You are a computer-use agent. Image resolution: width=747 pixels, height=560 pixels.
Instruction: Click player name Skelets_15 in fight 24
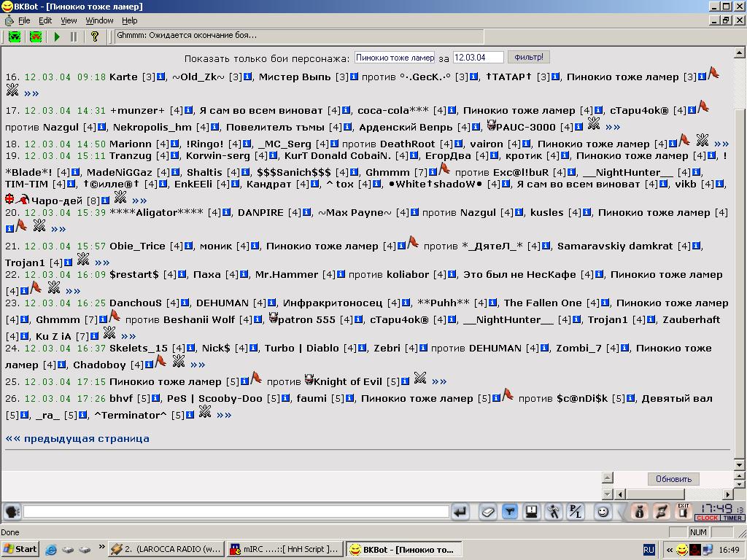click(138, 348)
